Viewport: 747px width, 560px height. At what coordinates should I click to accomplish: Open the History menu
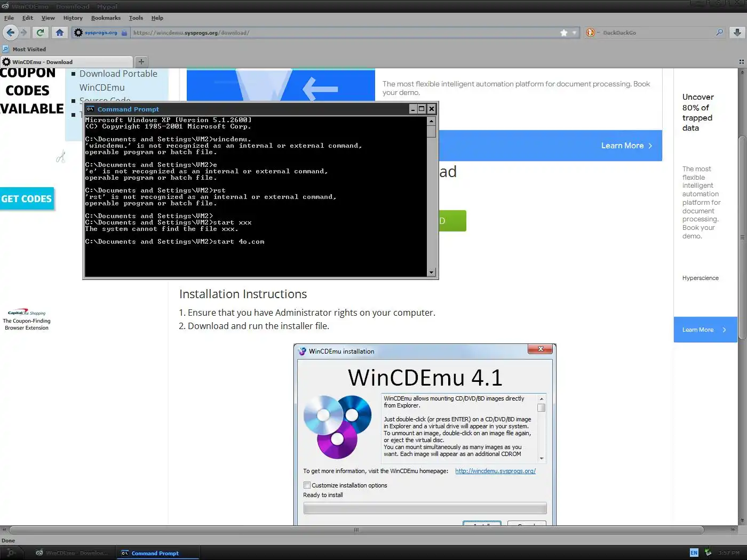pyautogui.click(x=73, y=18)
